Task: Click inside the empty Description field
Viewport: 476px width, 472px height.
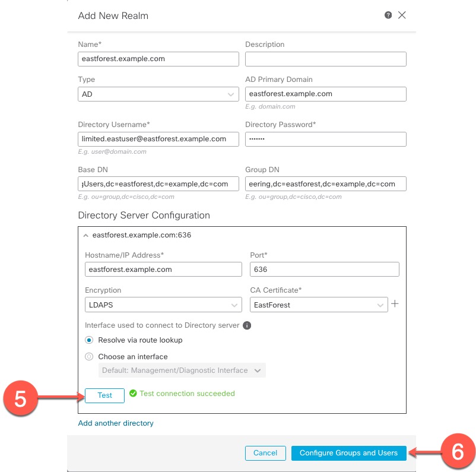Action: pos(325,59)
